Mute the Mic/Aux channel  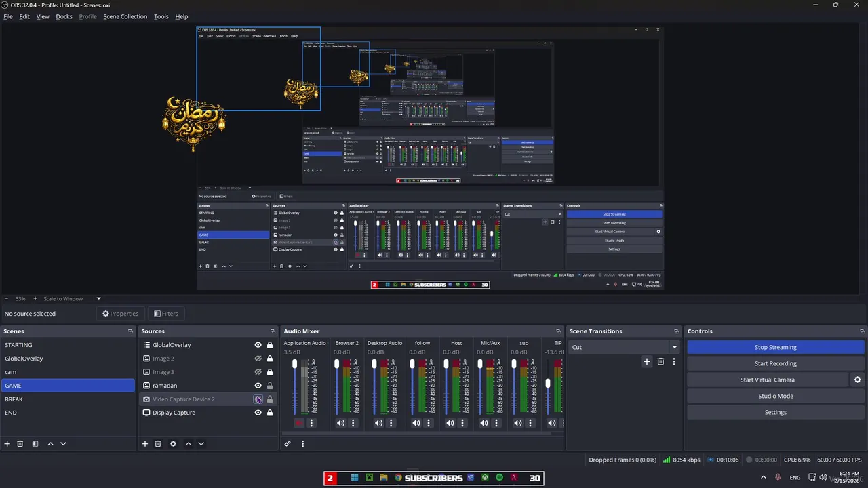click(x=484, y=423)
